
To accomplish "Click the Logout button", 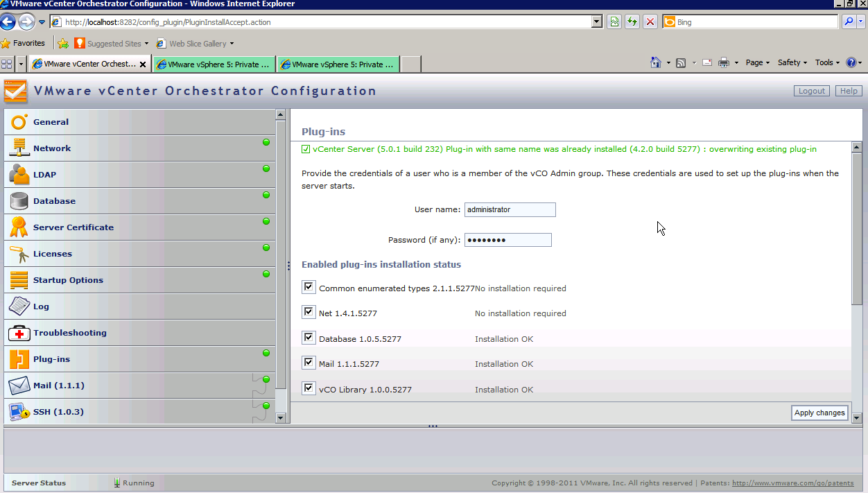I will pos(811,91).
